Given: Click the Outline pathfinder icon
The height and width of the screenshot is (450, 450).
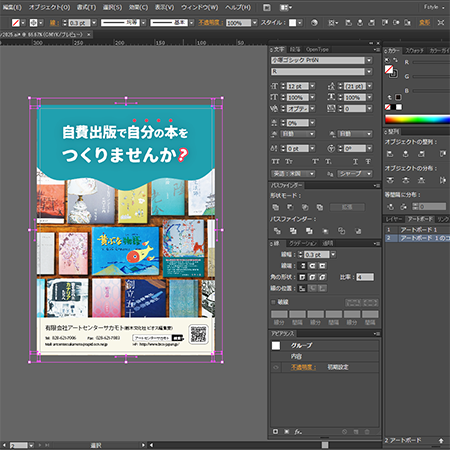Looking at the screenshot, I should (341, 231).
